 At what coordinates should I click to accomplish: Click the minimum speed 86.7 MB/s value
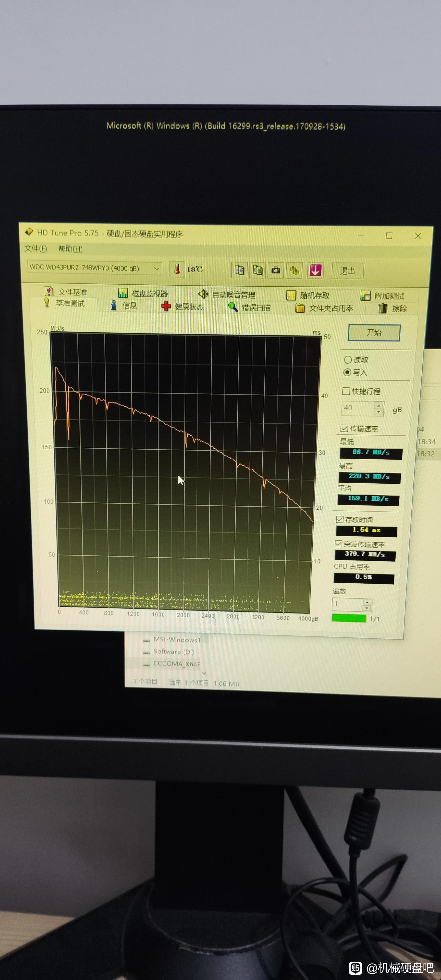371,453
